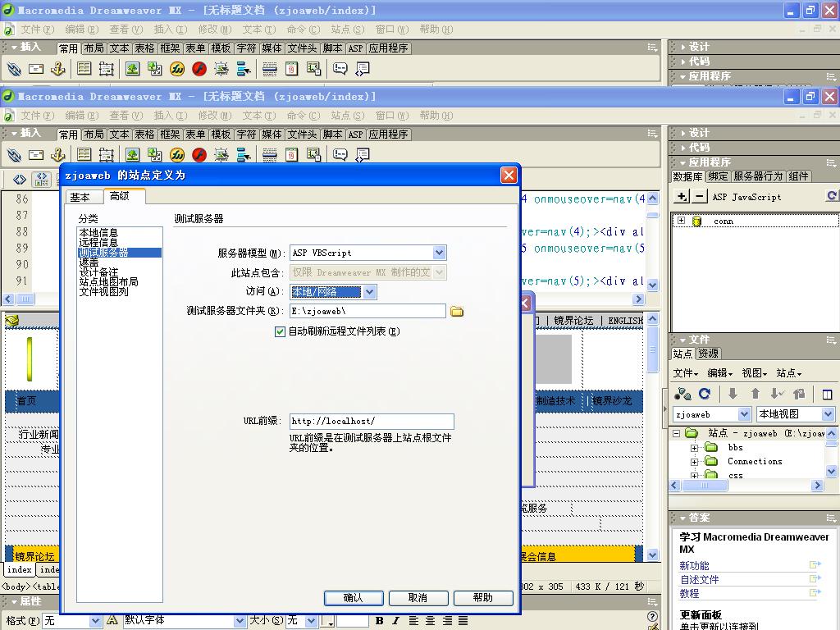Click the Named Anchor icon, front window's Insert bar
The width and height of the screenshot is (840, 630).
coord(58,155)
